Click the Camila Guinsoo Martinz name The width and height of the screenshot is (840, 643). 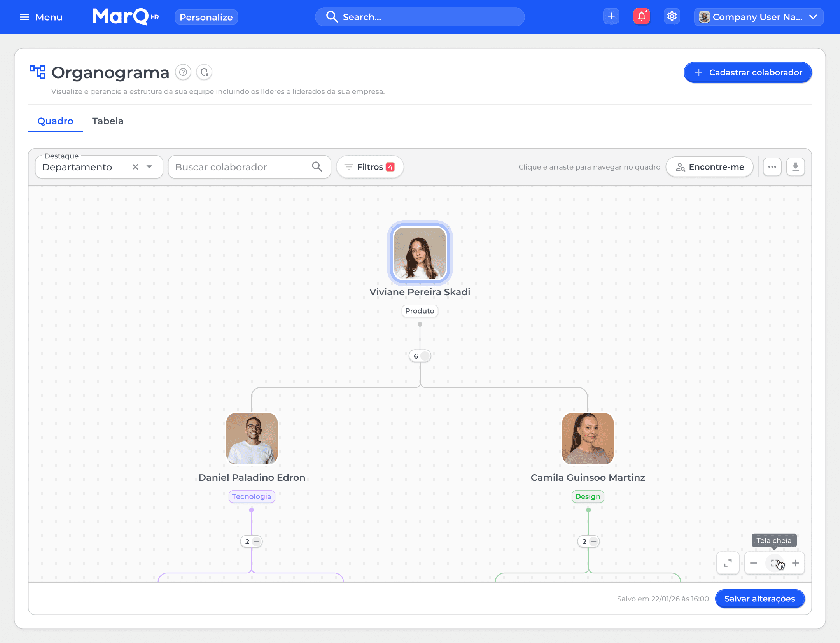[x=588, y=478]
